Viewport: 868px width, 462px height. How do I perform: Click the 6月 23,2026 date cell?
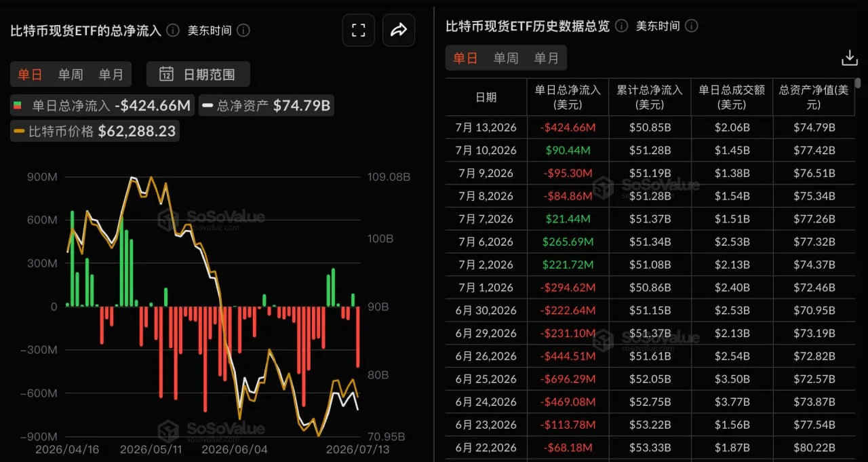point(486,425)
